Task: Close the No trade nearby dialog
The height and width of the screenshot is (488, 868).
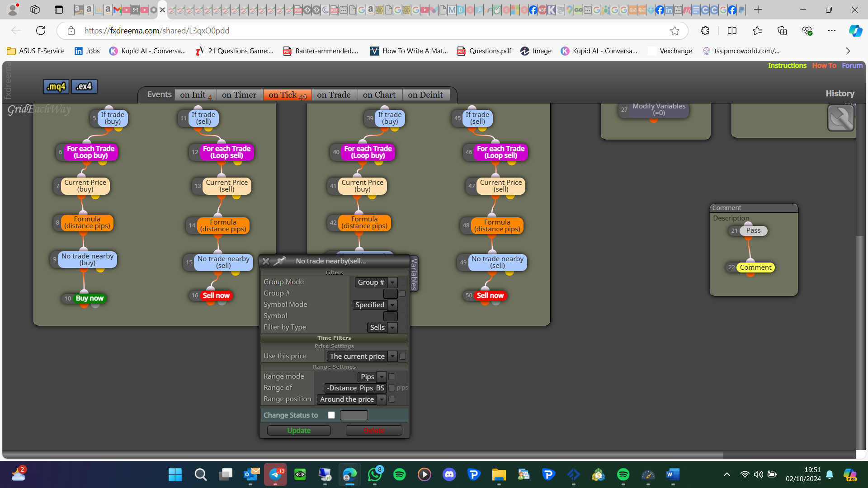Action: point(266,261)
